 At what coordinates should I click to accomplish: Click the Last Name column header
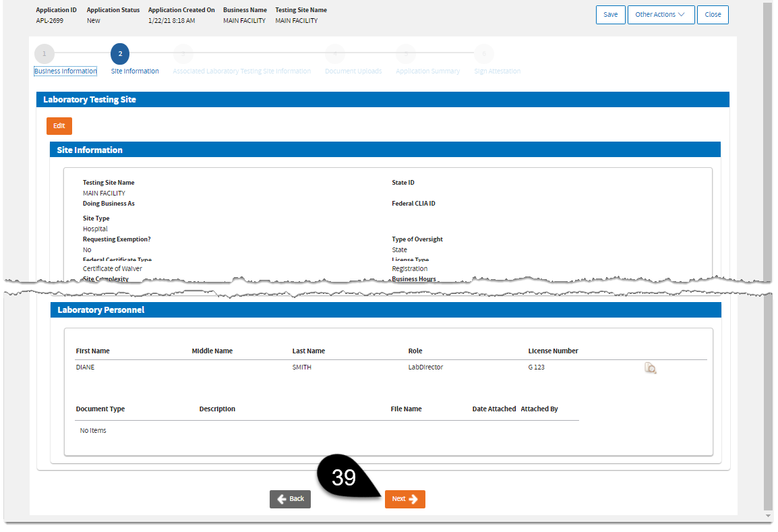pyautogui.click(x=308, y=351)
